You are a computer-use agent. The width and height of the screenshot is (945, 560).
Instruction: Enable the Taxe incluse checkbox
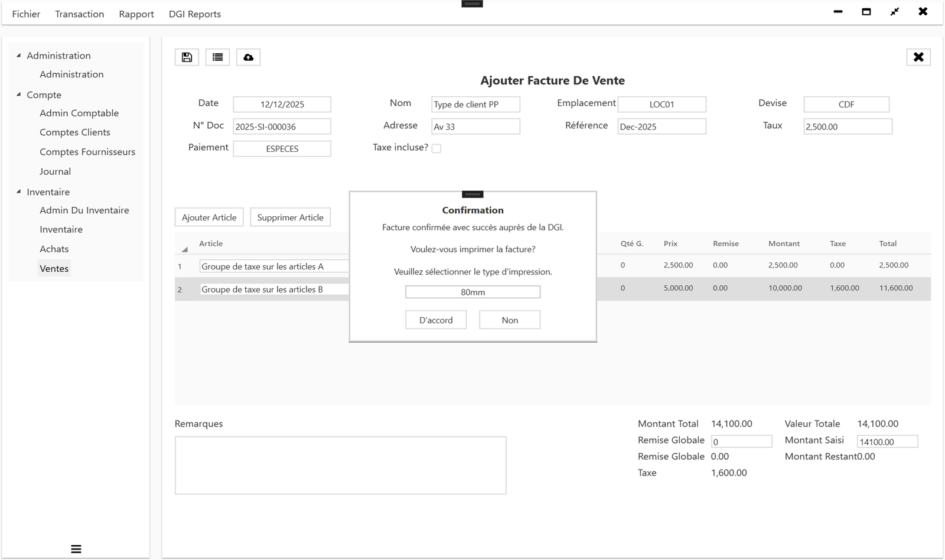[x=436, y=148]
